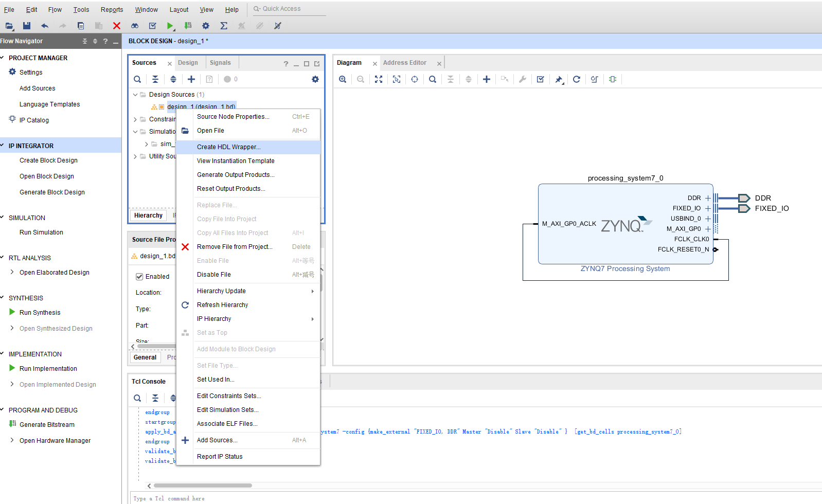The width and height of the screenshot is (822, 504).
Task: Click the search icon in Tcl Console
Action: (x=137, y=398)
